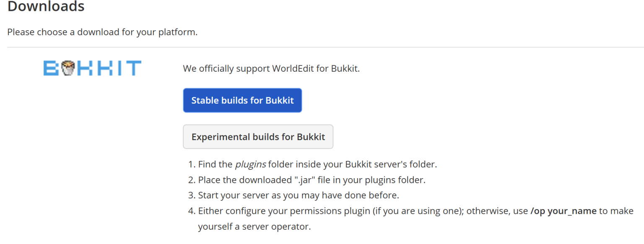Click the Bukkit logo image
Image resolution: width=644 pixels, height=244 pixels.
92,68
